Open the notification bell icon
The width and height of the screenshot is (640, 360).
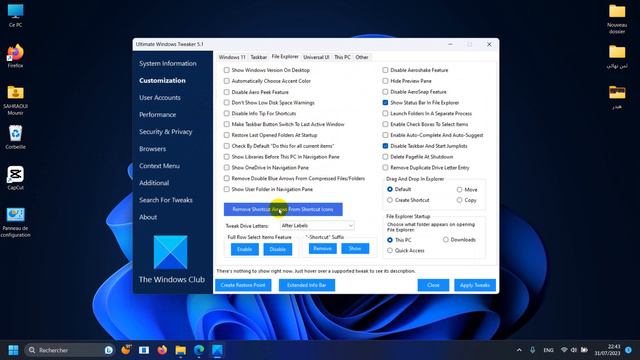point(628,350)
